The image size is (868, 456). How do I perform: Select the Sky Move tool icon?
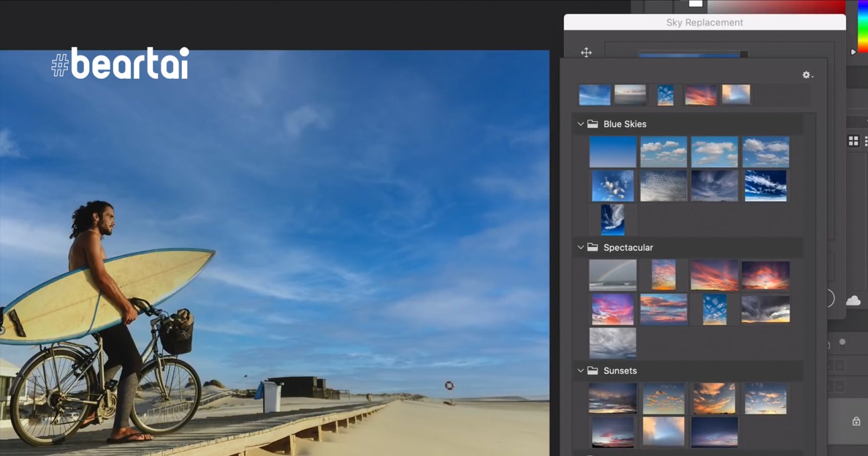tap(586, 53)
